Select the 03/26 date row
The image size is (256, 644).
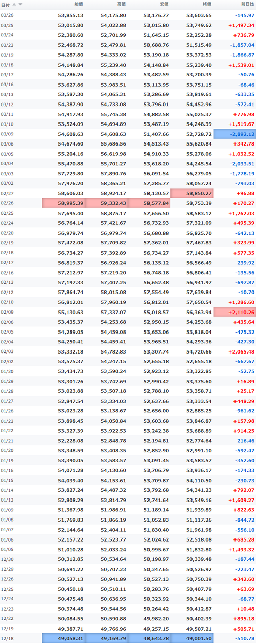128,15
